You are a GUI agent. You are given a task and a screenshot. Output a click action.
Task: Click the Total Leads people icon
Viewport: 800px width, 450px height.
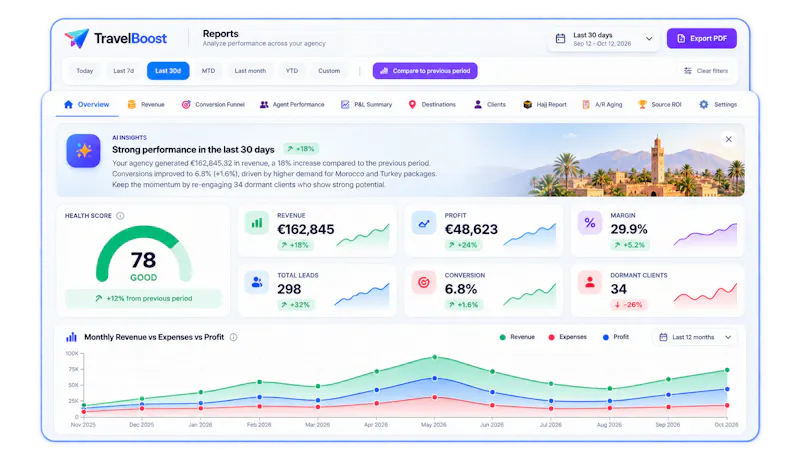click(257, 282)
